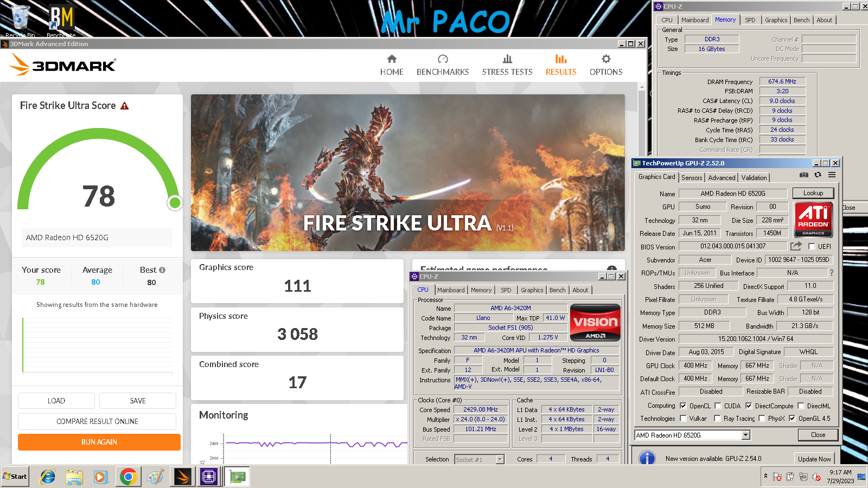Open Mainboard tab in front CPU-Z window

[451, 290]
